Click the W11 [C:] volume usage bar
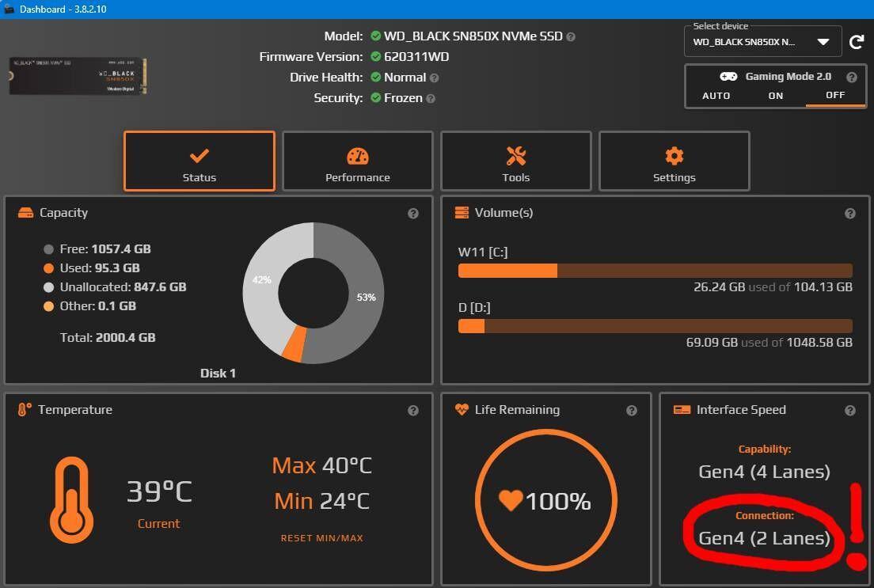 (x=655, y=271)
